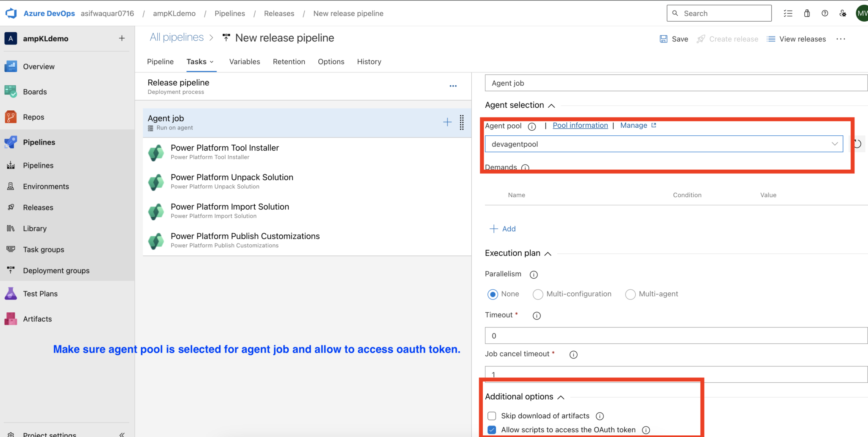Screen dimensions: 868x437
Task: Open Artifacts in the sidebar
Action: click(x=37, y=319)
